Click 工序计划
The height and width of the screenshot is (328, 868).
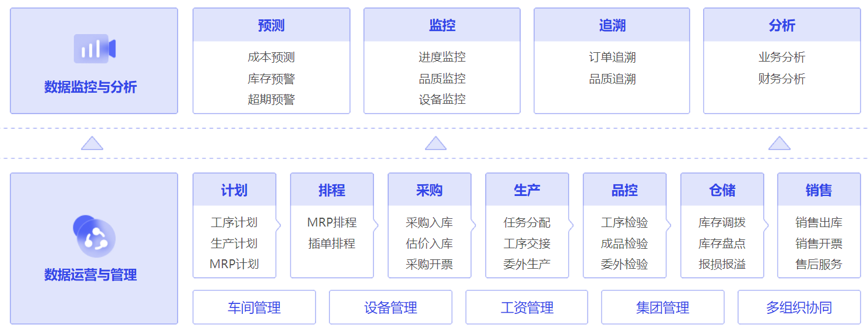point(234,222)
